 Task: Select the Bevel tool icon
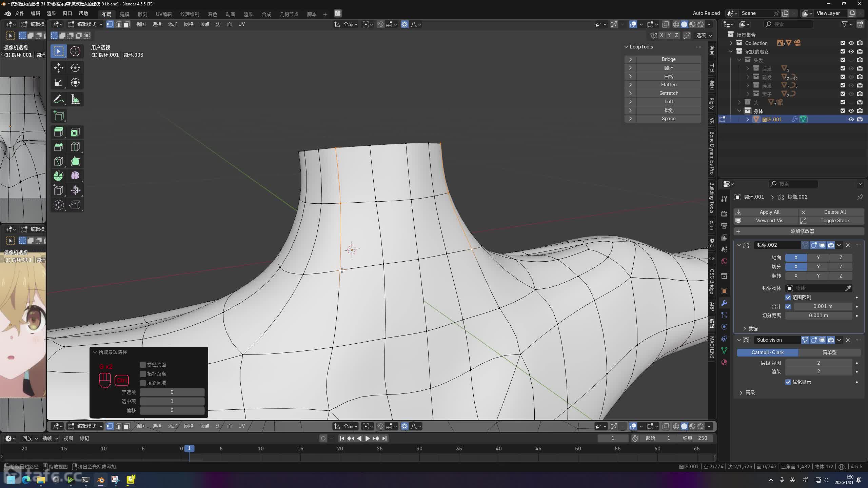click(58, 147)
